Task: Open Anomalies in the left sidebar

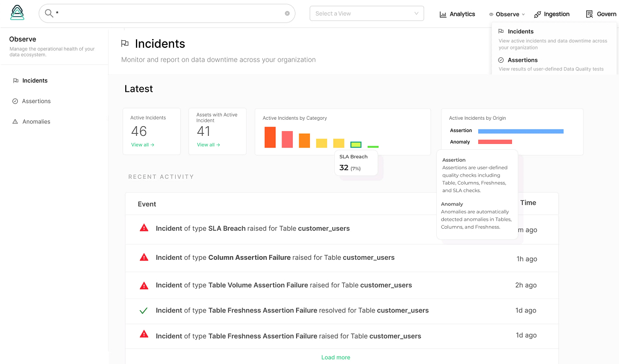Action: coord(36,122)
